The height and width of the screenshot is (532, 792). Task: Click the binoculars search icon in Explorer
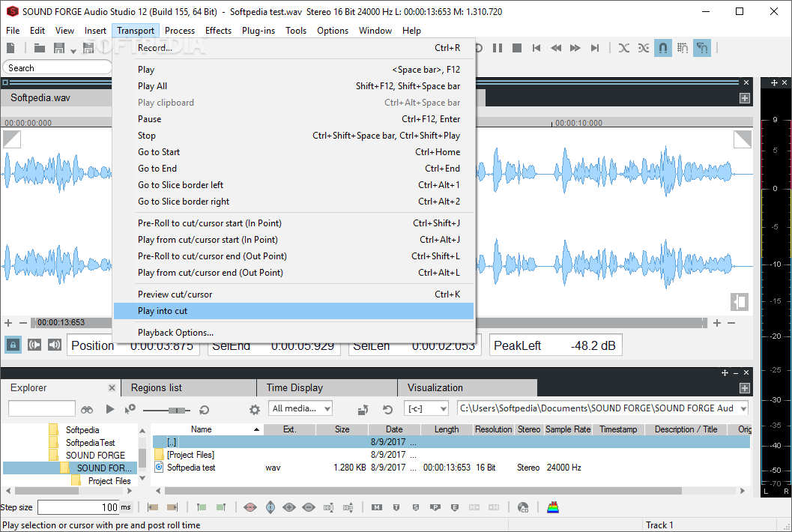pyautogui.click(x=87, y=409)
